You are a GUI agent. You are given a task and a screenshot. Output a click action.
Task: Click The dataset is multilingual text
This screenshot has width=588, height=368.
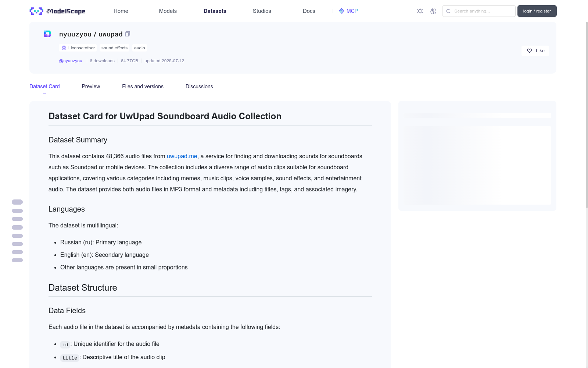(83, 226)
